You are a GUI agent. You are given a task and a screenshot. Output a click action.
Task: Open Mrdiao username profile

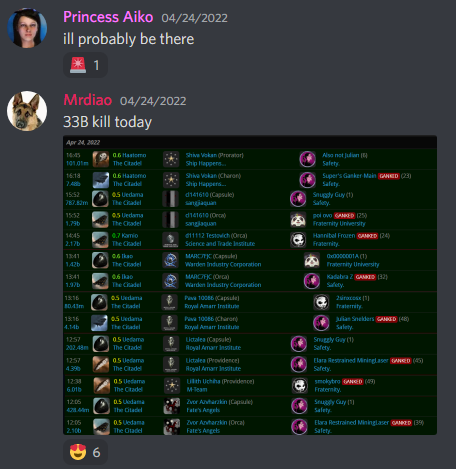88,100
